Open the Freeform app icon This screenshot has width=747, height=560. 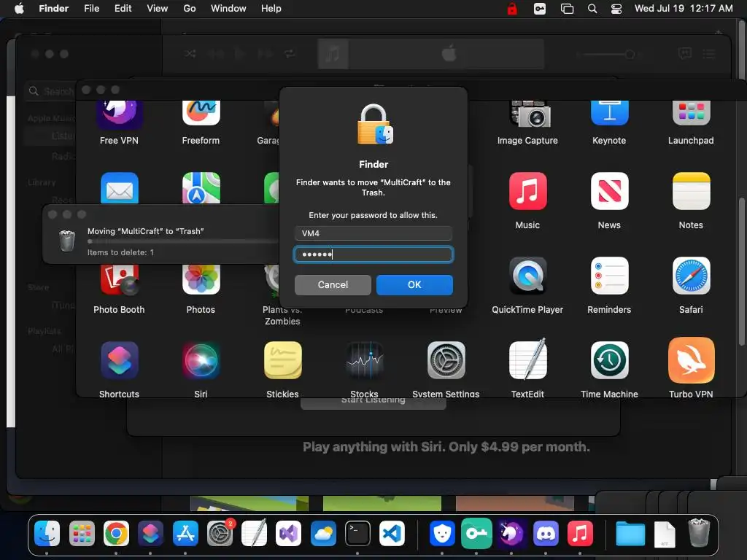coord(201,113)
